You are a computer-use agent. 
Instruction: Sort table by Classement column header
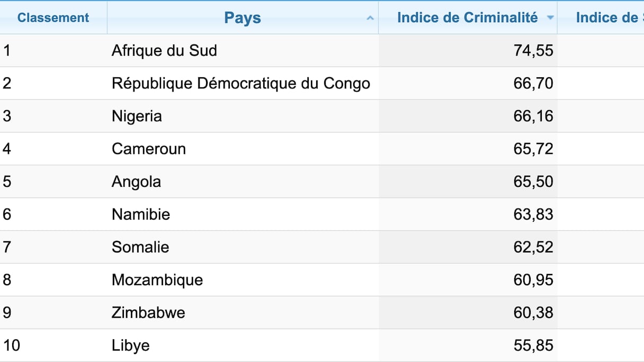coord(53,18)
